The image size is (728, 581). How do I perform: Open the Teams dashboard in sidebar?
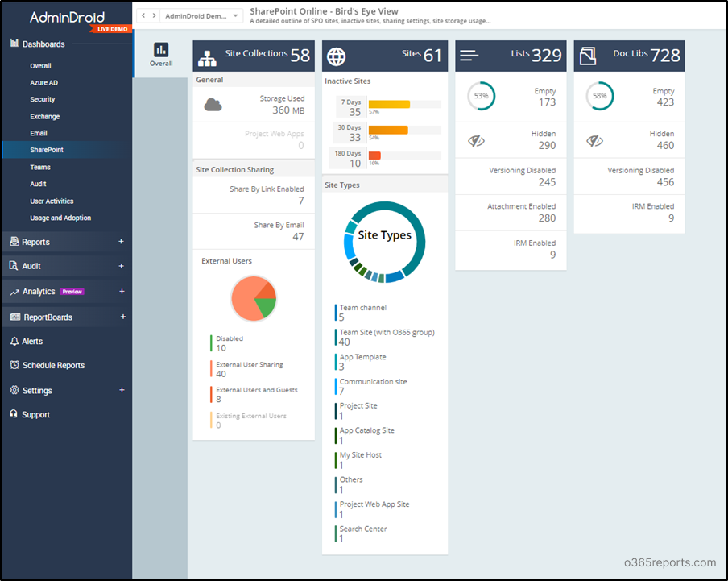coord(40,168)
